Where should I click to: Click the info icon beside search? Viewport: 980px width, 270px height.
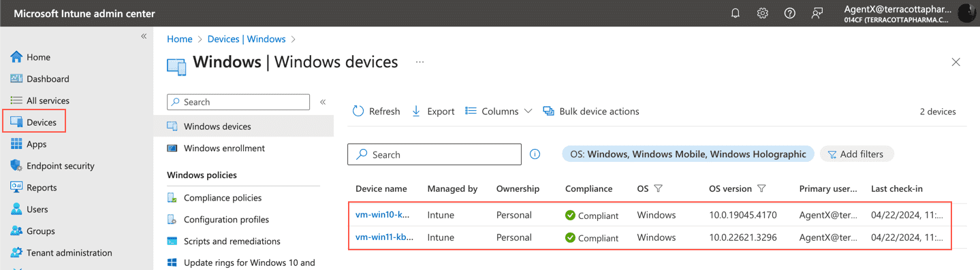pos(535,154)
